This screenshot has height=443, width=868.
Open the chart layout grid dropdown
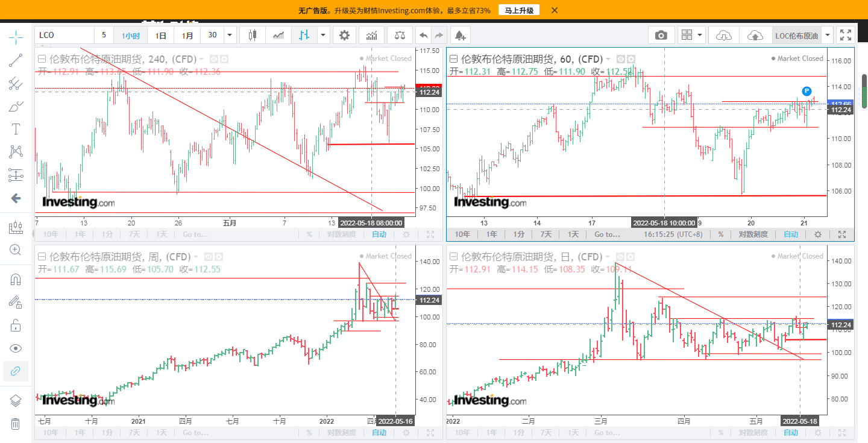pos(692,36)
